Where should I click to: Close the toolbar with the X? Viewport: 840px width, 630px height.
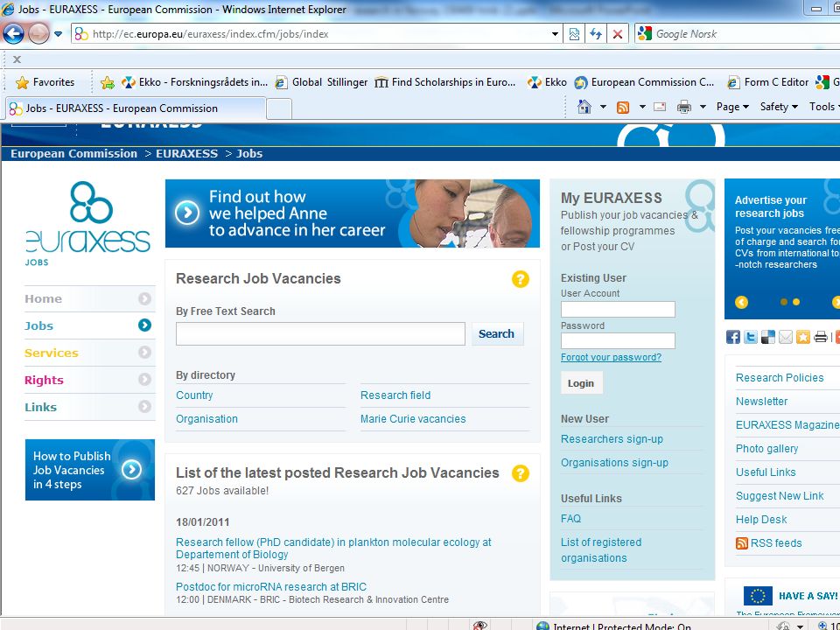click(17, 59)
